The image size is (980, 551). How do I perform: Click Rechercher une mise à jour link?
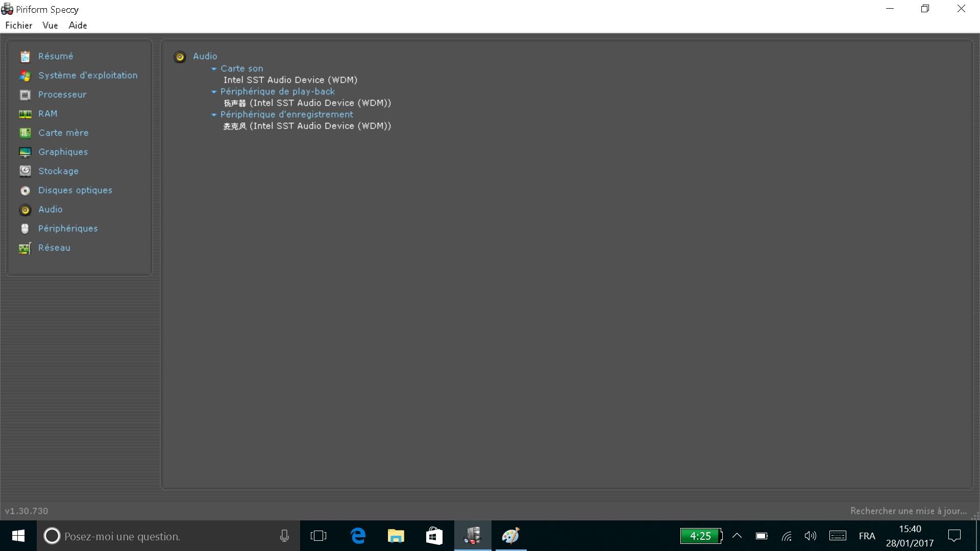pos(908,511)
